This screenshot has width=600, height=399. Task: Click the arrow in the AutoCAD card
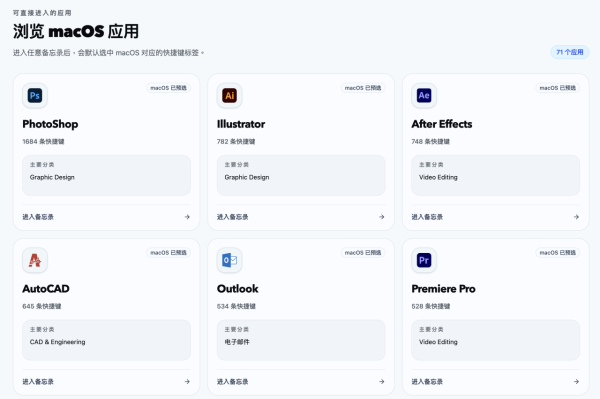tap(187, 381)
